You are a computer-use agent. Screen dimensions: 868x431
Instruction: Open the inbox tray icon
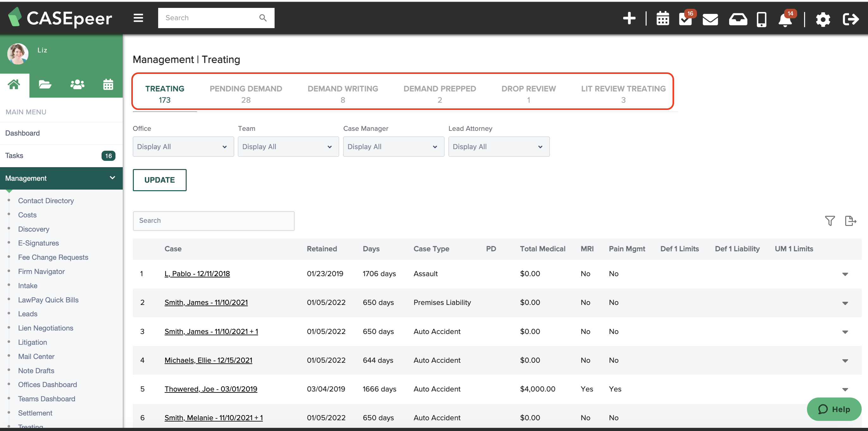(x=738, y=19)
